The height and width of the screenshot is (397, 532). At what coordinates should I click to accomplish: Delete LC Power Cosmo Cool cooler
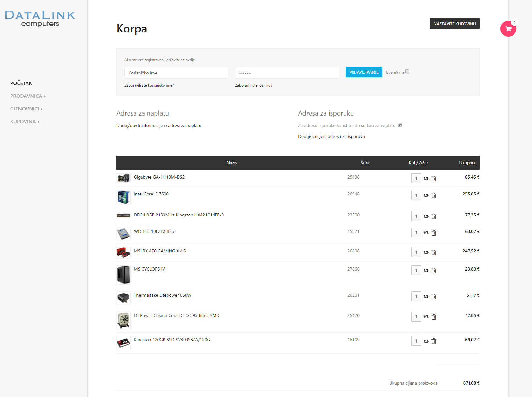coord(434,317)
